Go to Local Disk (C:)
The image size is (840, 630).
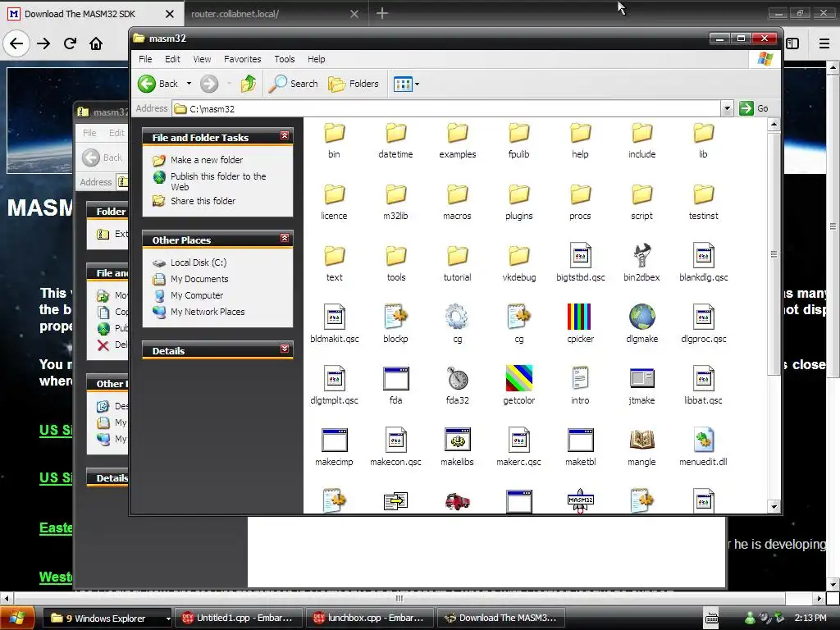tap(199, 262)
